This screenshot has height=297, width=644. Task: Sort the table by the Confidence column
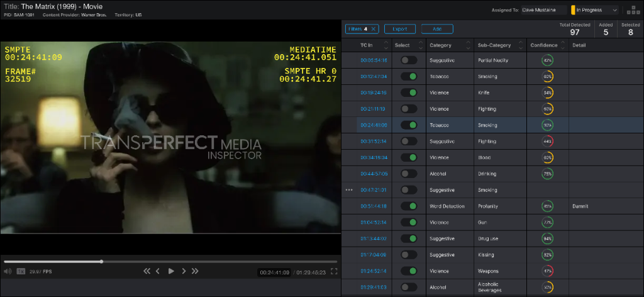562,45
